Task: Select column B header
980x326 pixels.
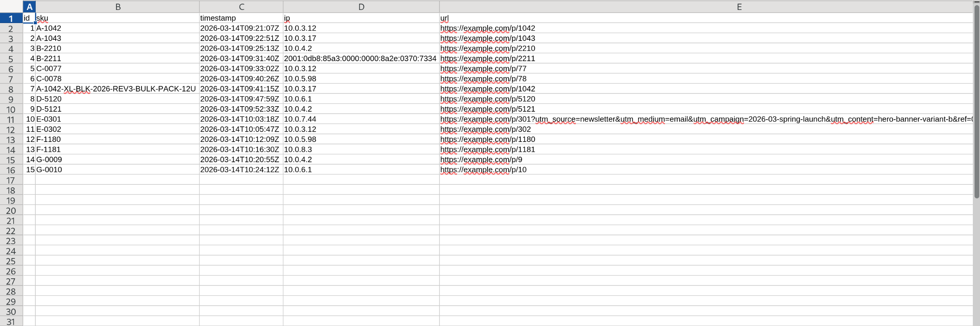Action: pos(118,7)
